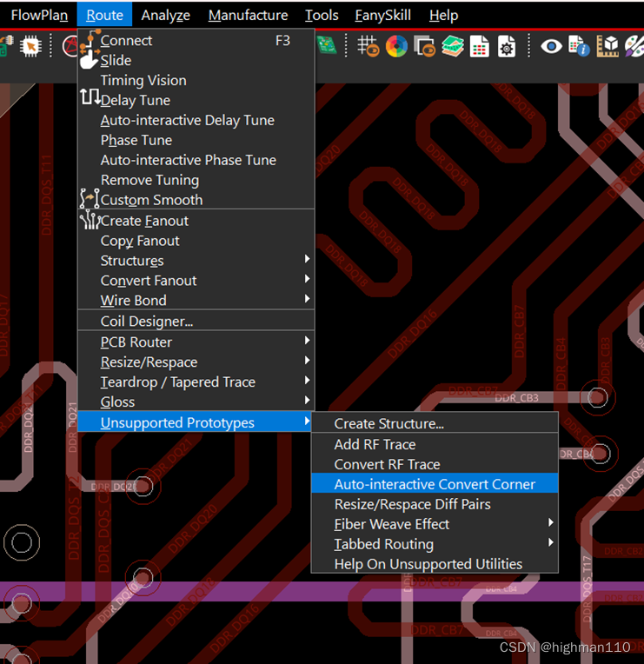Select Auto-interactive Convert Corner

coord(435,484)
